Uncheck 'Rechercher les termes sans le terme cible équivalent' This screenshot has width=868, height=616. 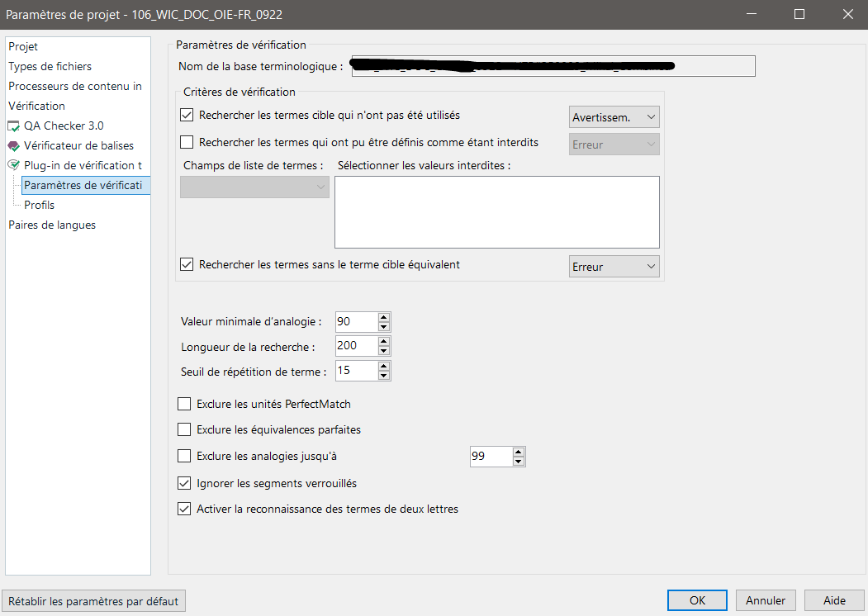(x=186, y=264)
